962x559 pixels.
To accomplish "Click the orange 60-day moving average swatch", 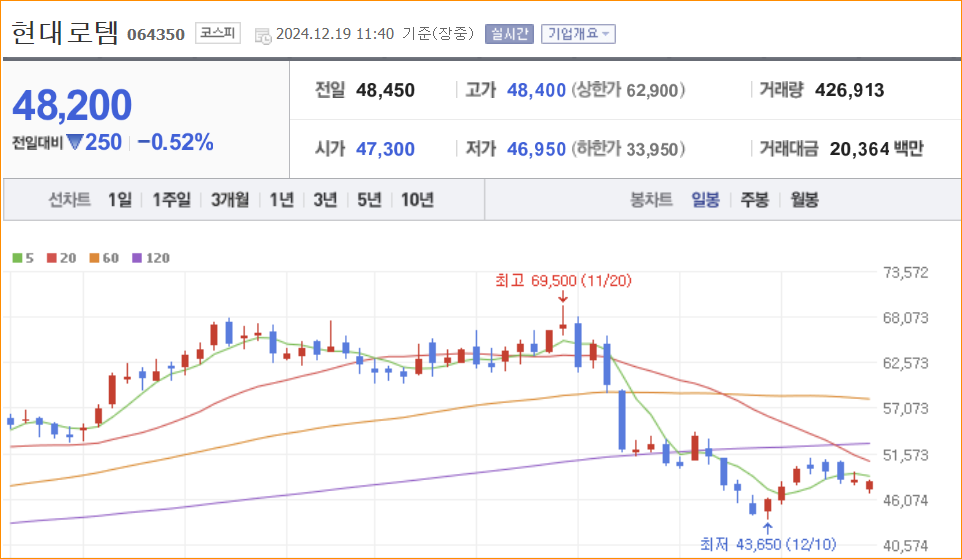I will [94, 258].
